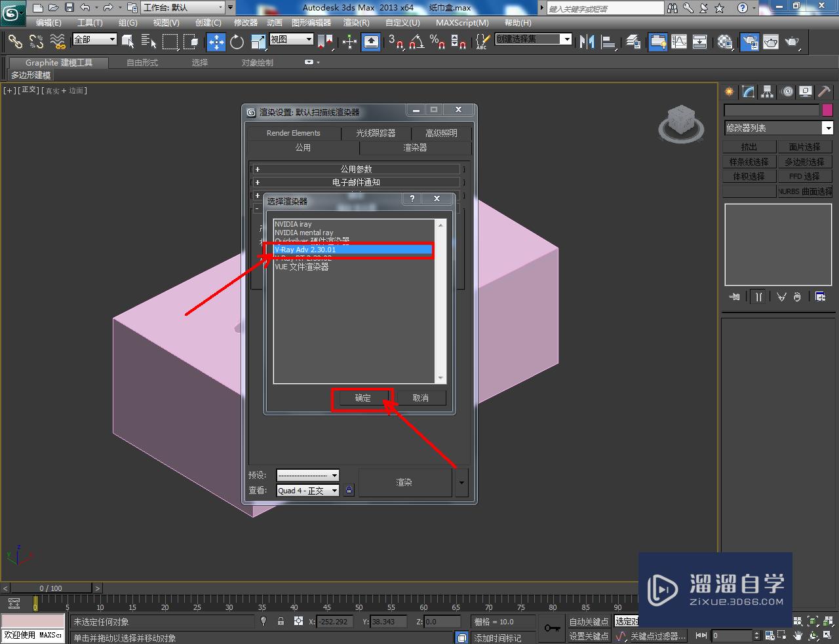The width and height of the screenshot is (839, 644).
Task: Switch to the 高级照明 tab
Action: tap(441, 133)
